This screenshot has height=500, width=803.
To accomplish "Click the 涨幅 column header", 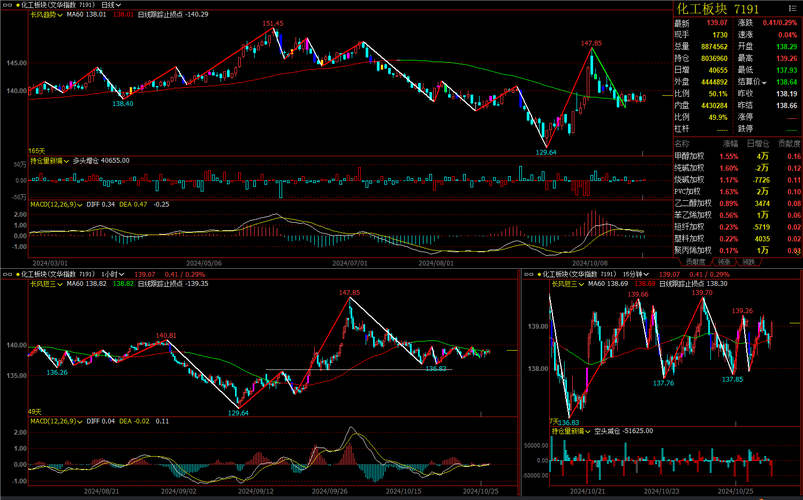I will (x=728, y=144).
